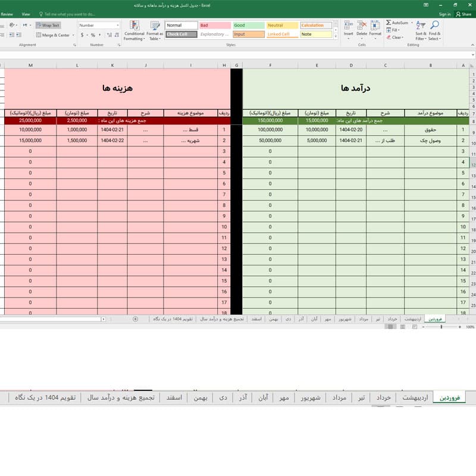Viewport: 476px width, 476px height.
Task: Expand the Number format dropdown
Action: 117,25
